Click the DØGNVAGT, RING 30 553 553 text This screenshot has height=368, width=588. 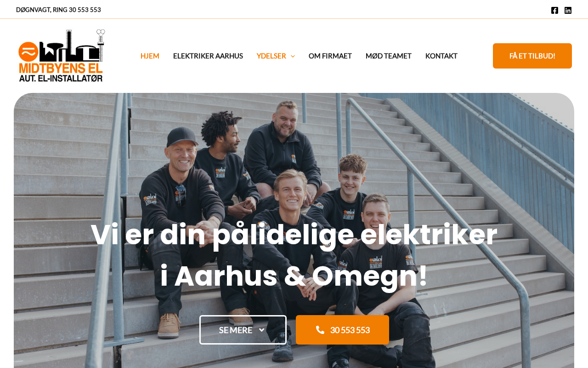[58, 10]
